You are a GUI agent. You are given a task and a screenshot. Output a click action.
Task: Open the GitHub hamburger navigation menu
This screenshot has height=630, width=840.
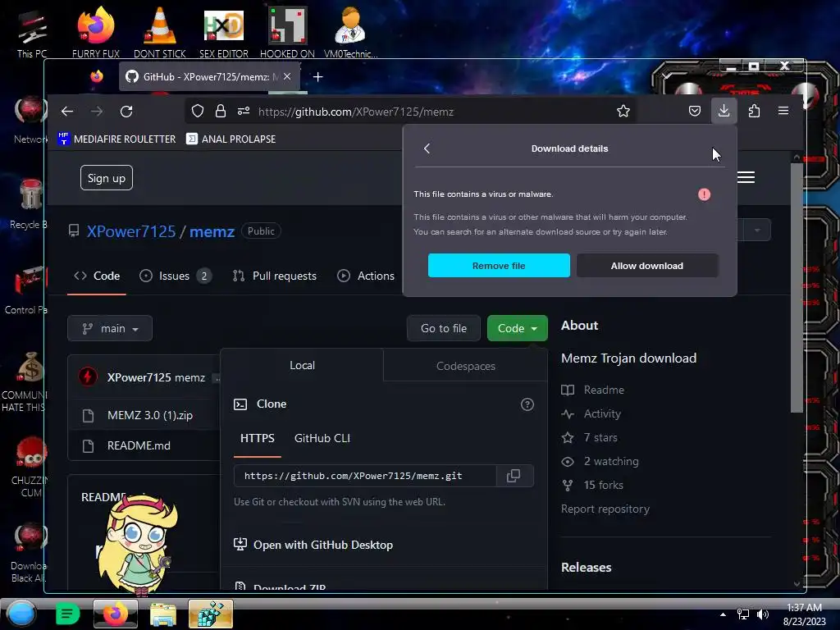746,177
